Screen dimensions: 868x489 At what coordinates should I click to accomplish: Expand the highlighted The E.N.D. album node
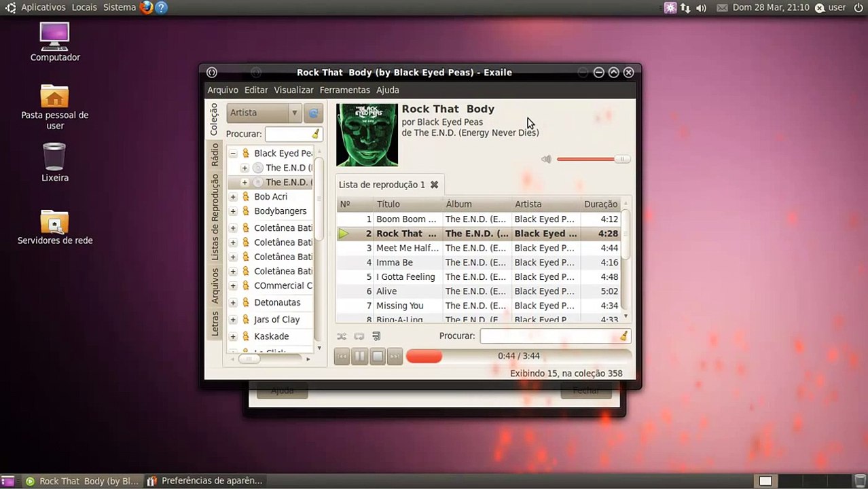245,182
